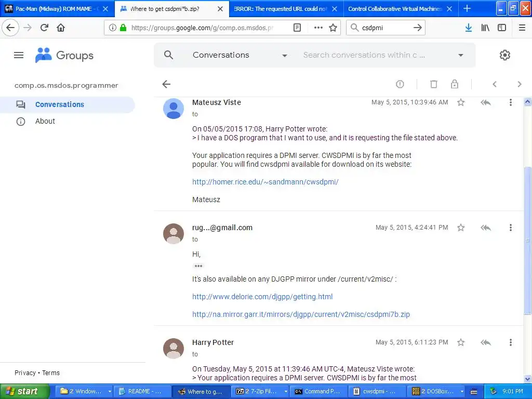Open homer.rice.edu cwsdpmi link
Screen dimensions: 532x399
tap(265, 182)
